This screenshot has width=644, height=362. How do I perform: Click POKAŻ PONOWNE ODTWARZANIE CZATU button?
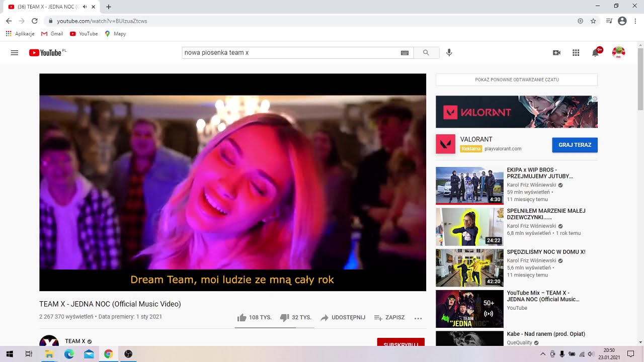[517, 79]
